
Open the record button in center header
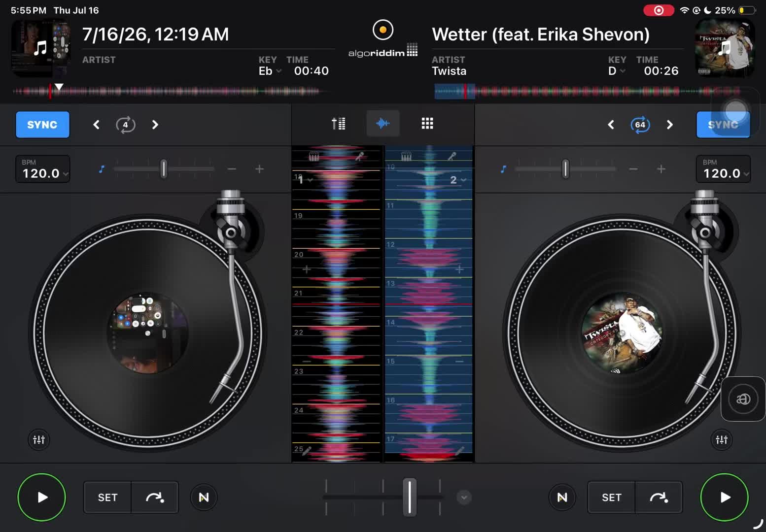(383, 30)
